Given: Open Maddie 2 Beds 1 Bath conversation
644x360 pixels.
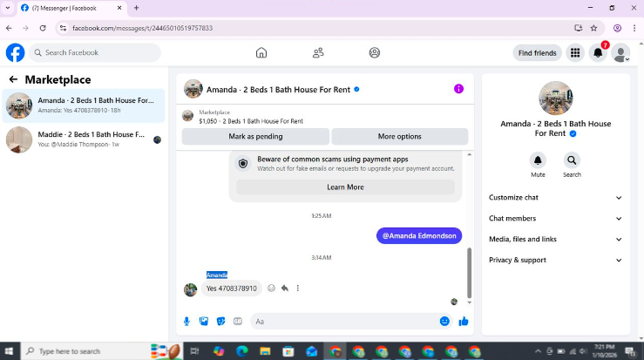Looking at the screenshot, I should point(84,139).
